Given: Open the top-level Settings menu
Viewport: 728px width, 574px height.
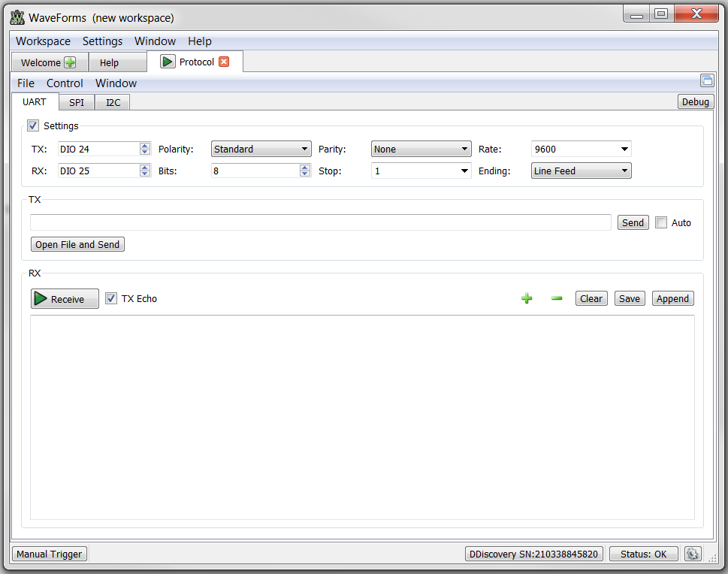Looking at the screenshot, I should [103, 41].
